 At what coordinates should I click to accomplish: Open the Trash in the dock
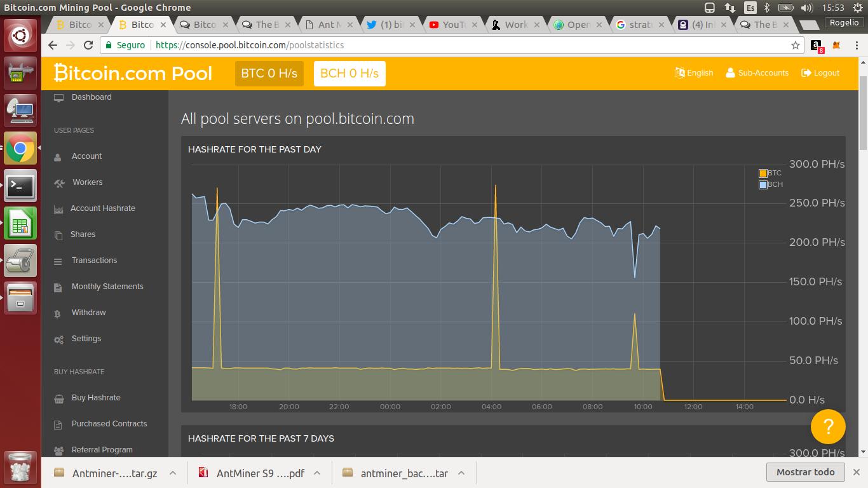(x=20, y=467)
